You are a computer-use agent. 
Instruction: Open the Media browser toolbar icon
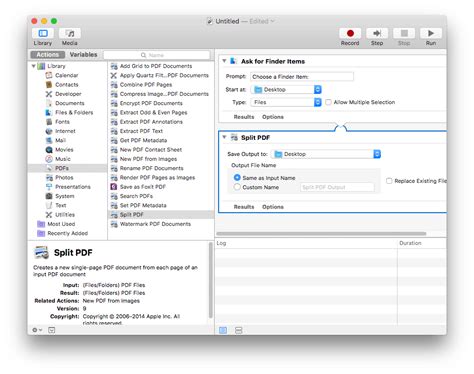pyautogui.click(x=70, y=33)
